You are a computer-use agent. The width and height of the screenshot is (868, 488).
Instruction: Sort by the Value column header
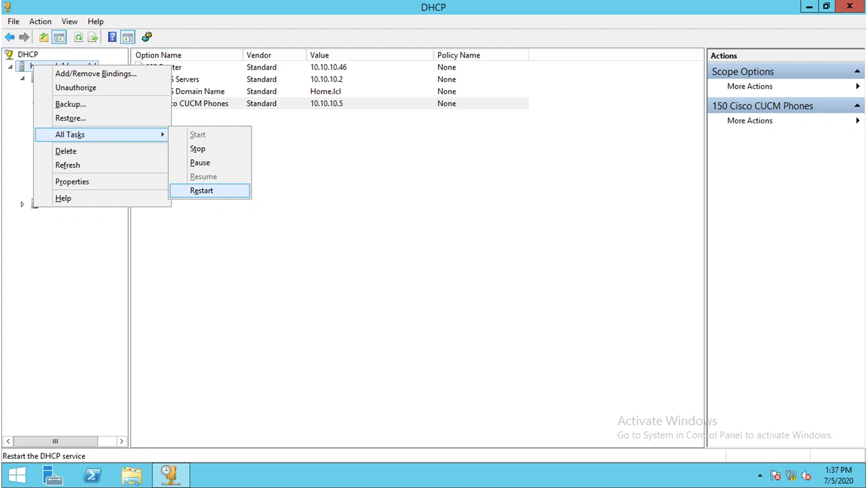370,56
